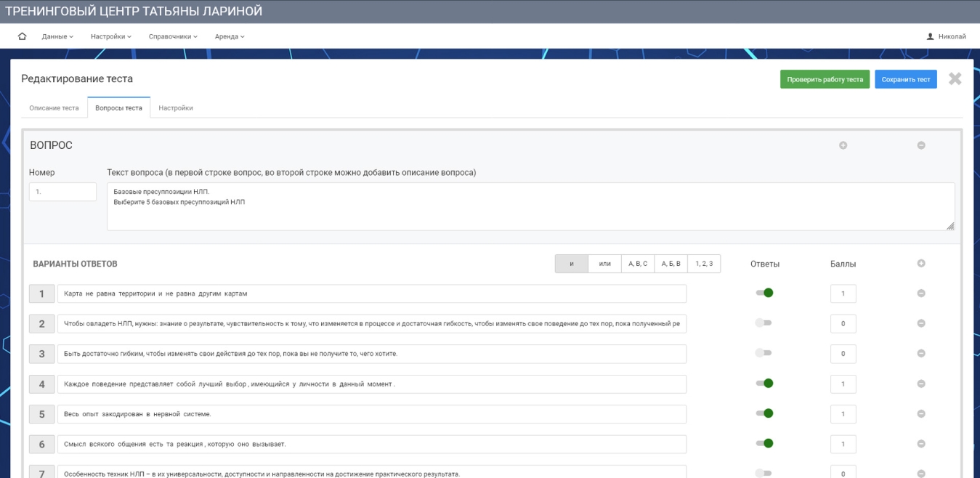Open the Данные dropdown menu

coord(57,36)
